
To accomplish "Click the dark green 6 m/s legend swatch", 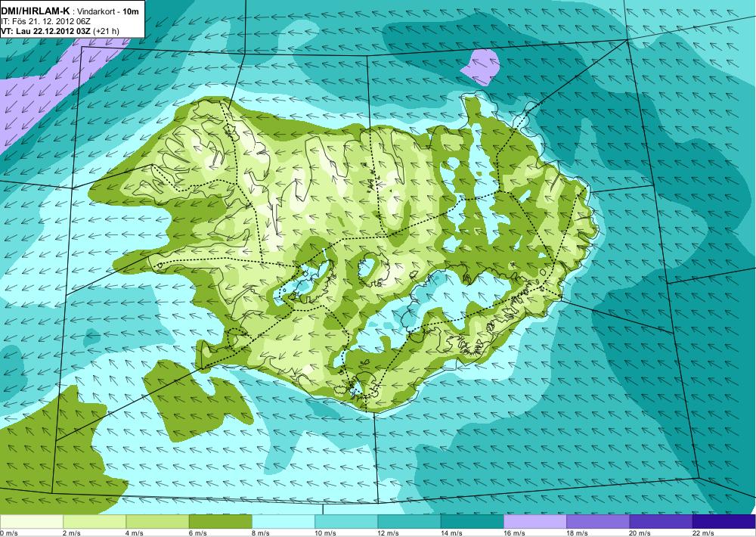I will click(x=220, y=522).
